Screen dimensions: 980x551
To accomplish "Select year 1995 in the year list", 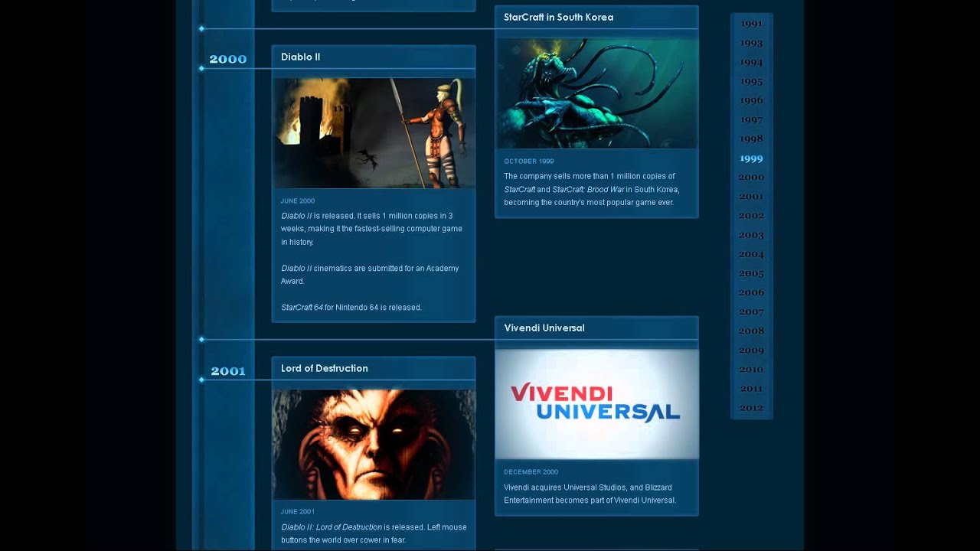I will click(751, 81).
